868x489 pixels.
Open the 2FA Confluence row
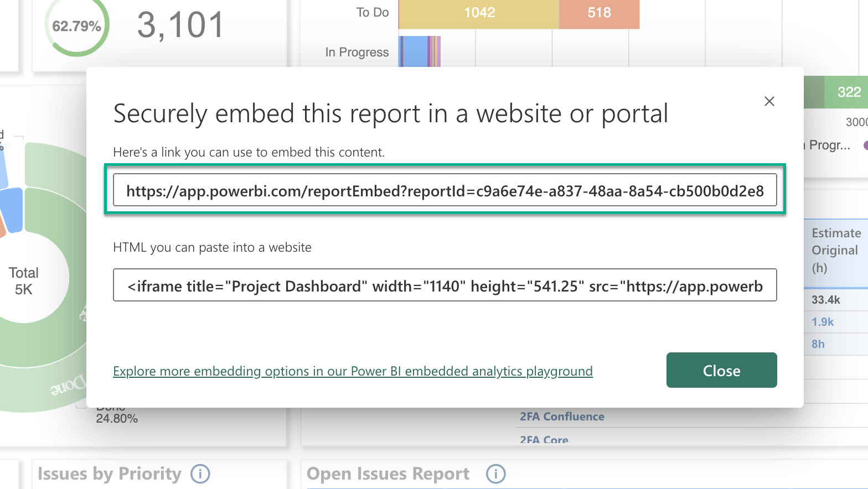point(562,417)
